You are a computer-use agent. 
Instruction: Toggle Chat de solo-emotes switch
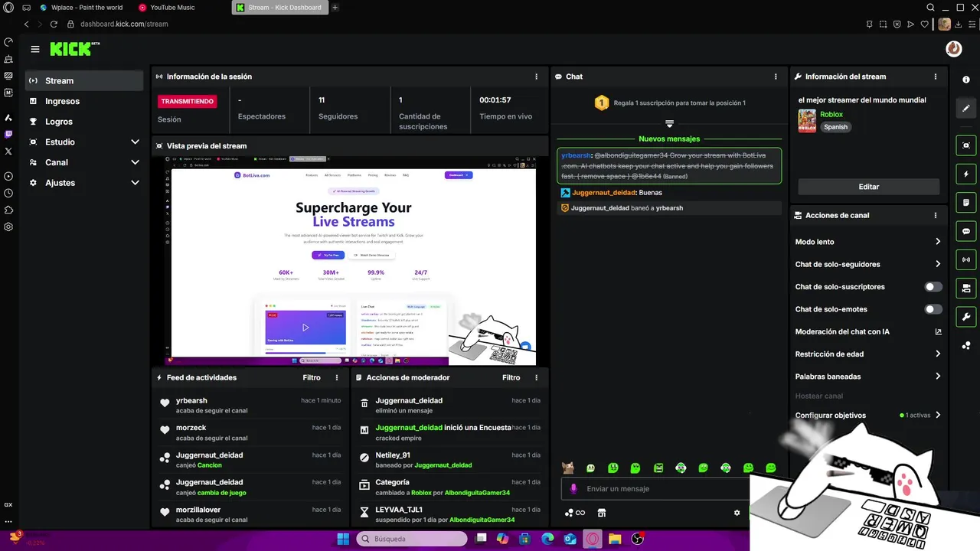pos(933,309)
